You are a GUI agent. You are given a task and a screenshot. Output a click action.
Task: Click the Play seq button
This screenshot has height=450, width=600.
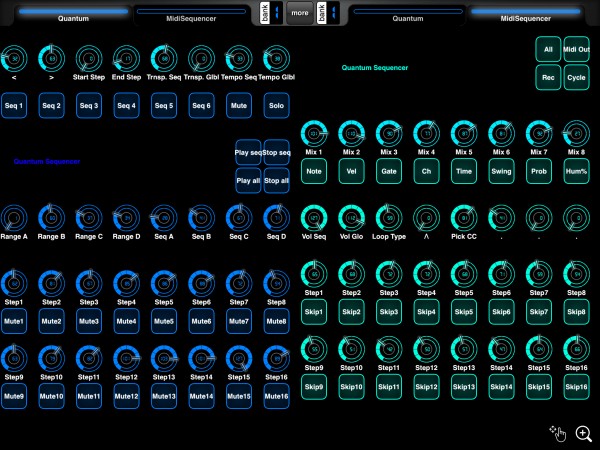(x=248, y=152)
